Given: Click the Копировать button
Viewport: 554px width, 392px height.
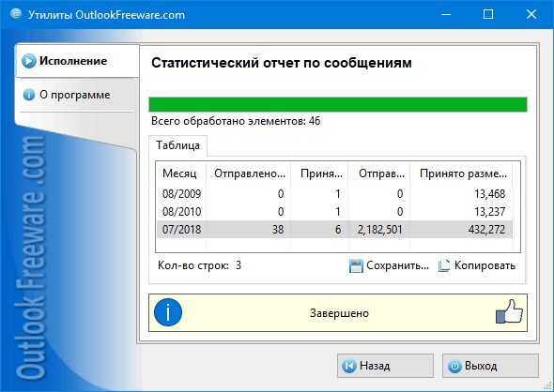Looking at the screenshot, I should point(477,265).
